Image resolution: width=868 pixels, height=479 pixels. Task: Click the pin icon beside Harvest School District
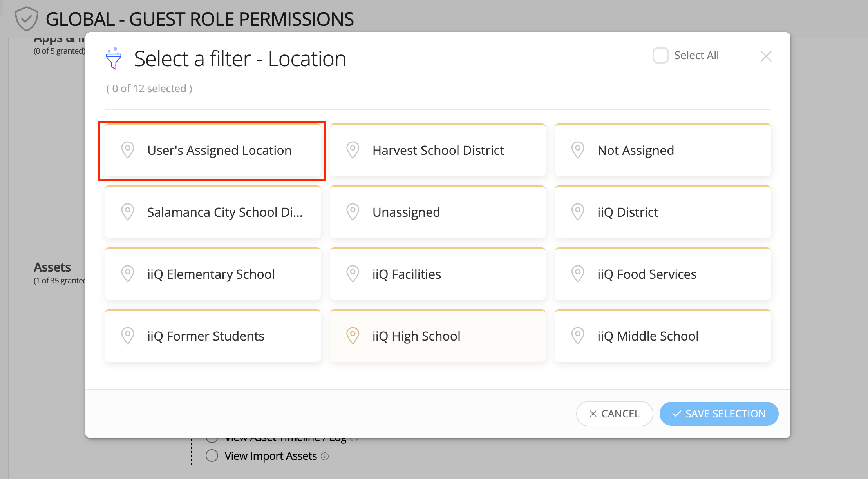(x=353, y=150)
